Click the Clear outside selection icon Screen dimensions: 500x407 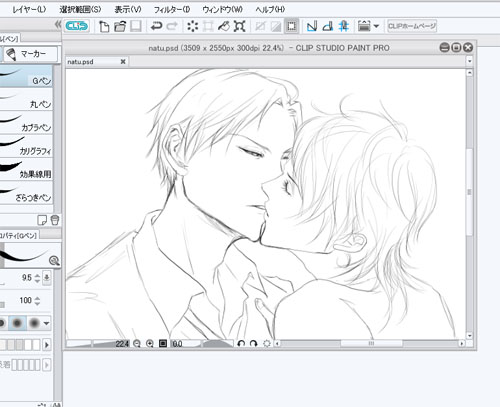pos(208,26)
